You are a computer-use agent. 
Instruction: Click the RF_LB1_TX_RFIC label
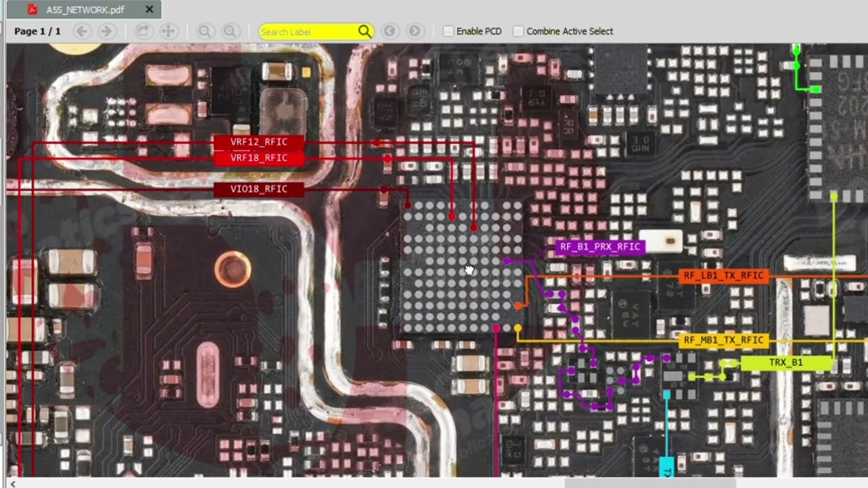pyautogui.click(x=724, y=276)
